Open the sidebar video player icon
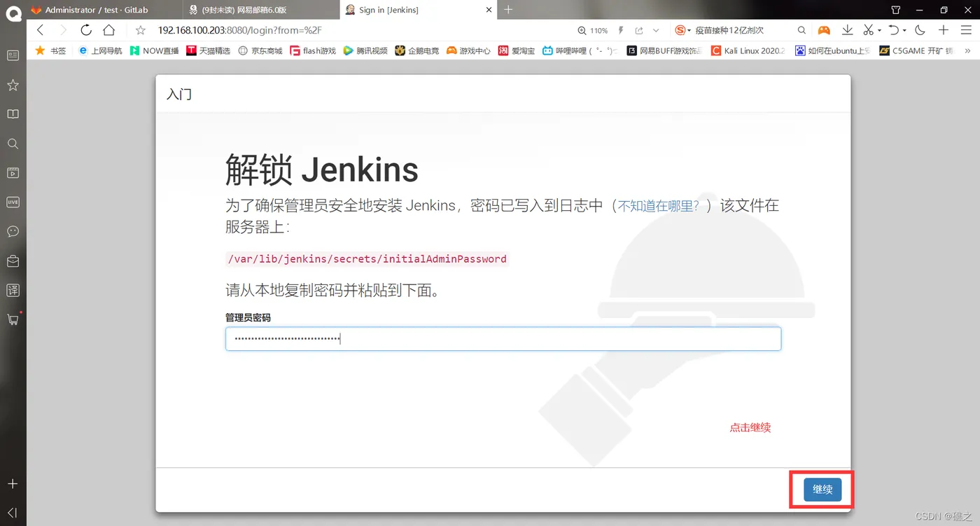The width and height of the screenshot is (980, 526). pyautogui.click(x=13, y=172)
